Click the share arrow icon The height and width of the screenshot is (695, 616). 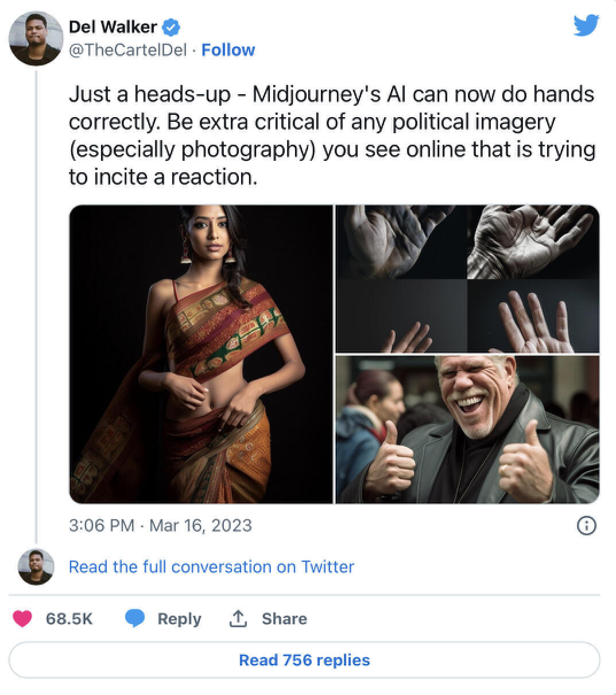pos(239,619)
